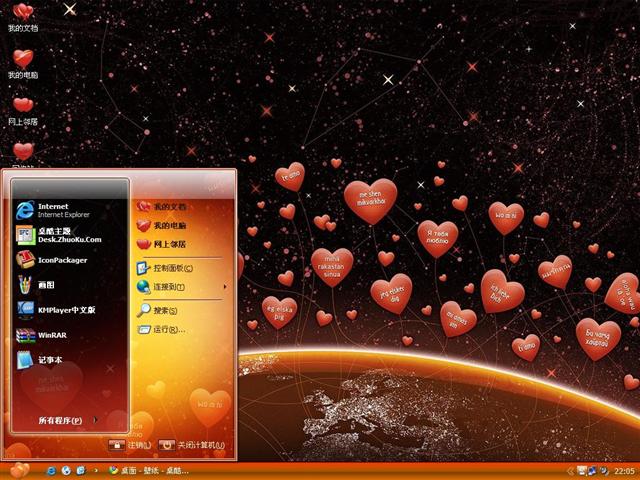Launch IconPackager from Start menu
Image resolution: width=640 pixels, height=480 pixels.
pyautogui.click(x=52, y=260)
